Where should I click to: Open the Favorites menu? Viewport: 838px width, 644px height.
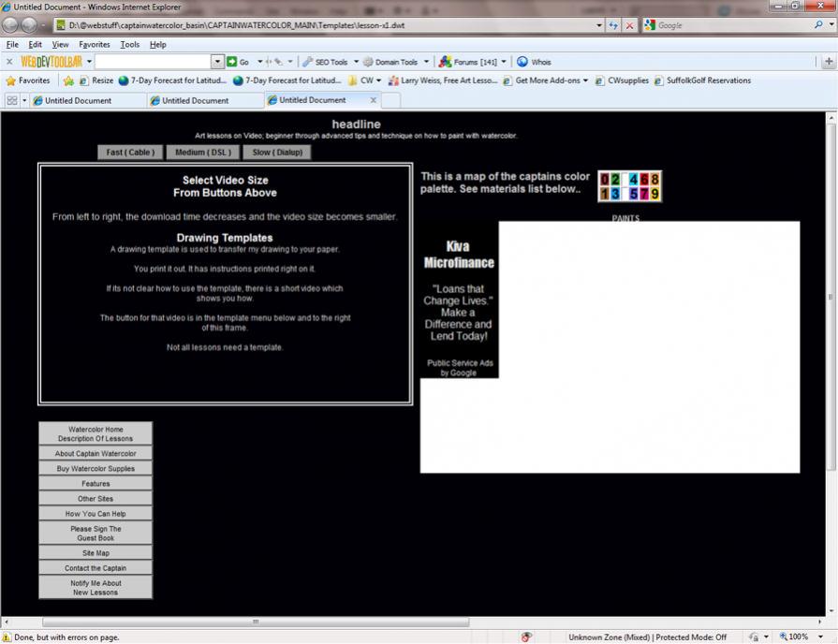pos(94,45)
